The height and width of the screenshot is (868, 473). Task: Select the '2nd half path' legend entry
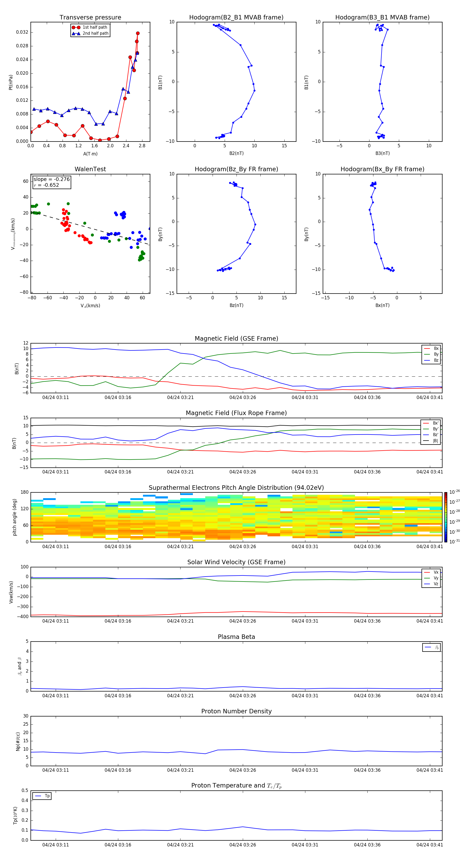90,33
